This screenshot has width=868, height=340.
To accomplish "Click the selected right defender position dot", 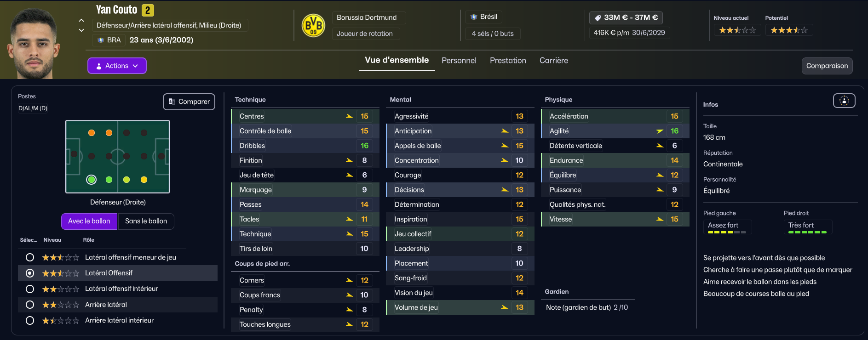I will 92,180.
